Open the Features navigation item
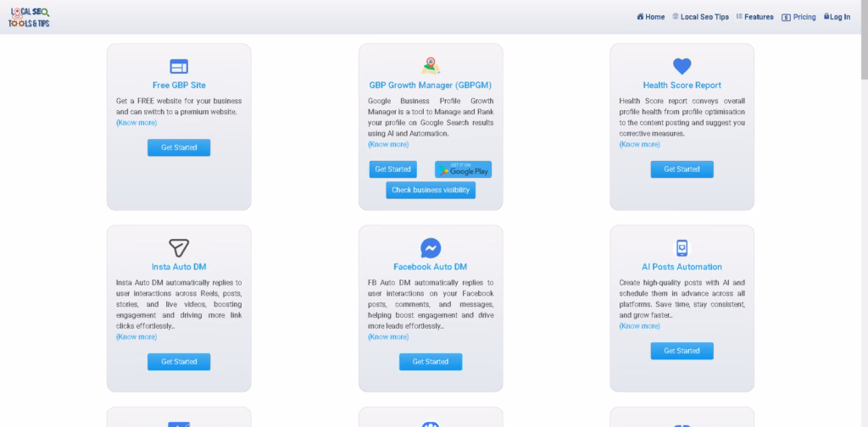The width and height of the screenshot is (868, 427). pos(755,17)
